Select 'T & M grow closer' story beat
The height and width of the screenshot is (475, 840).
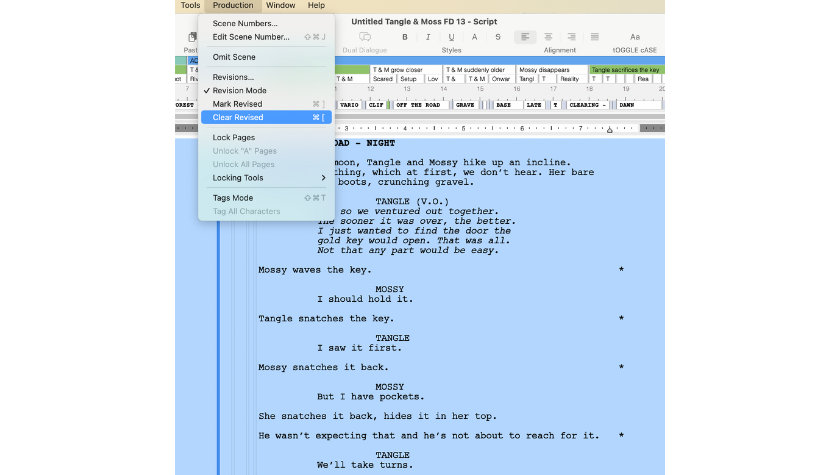click(x=399, y=70)
